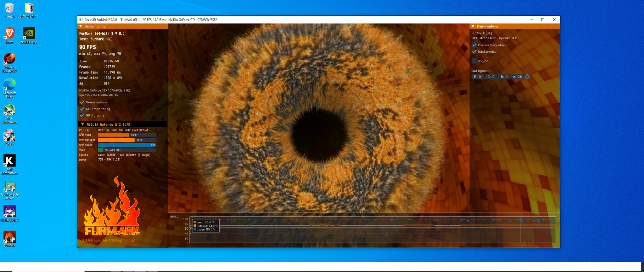Viewport: 644px width, 272px height.
Task: Open the Lomtár recycle bin desktop icon
Action: click(9, 10)
